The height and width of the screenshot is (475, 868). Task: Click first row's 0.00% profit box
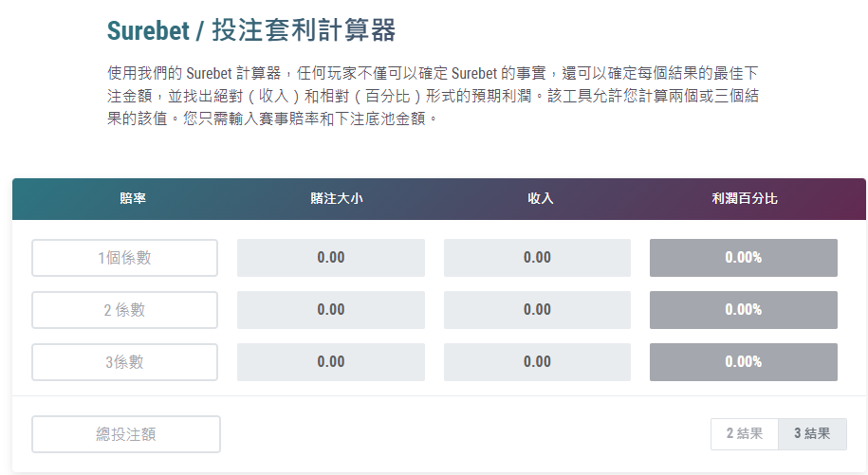click(x=744, y=258)
